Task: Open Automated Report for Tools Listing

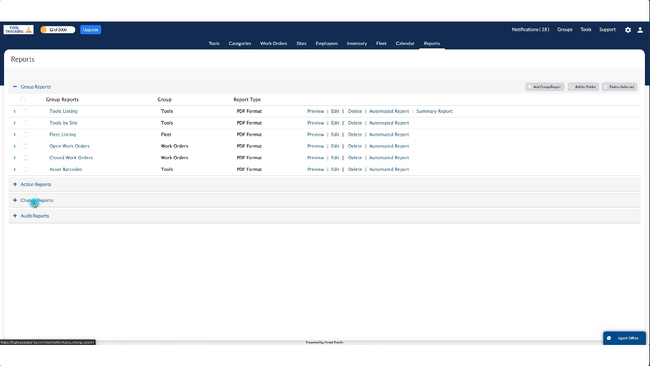Action: pyautogui.click(x=389, y=111)
